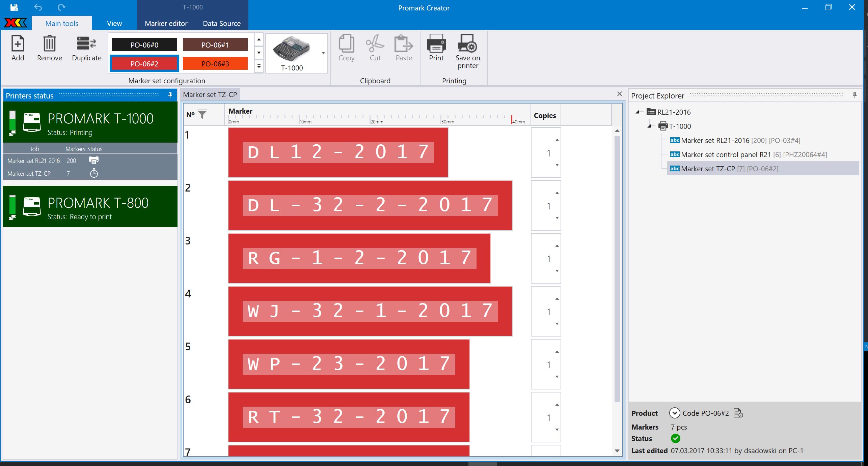
Task: Click the filter funnel icon beside №
Action: click(x=202, y=115)
